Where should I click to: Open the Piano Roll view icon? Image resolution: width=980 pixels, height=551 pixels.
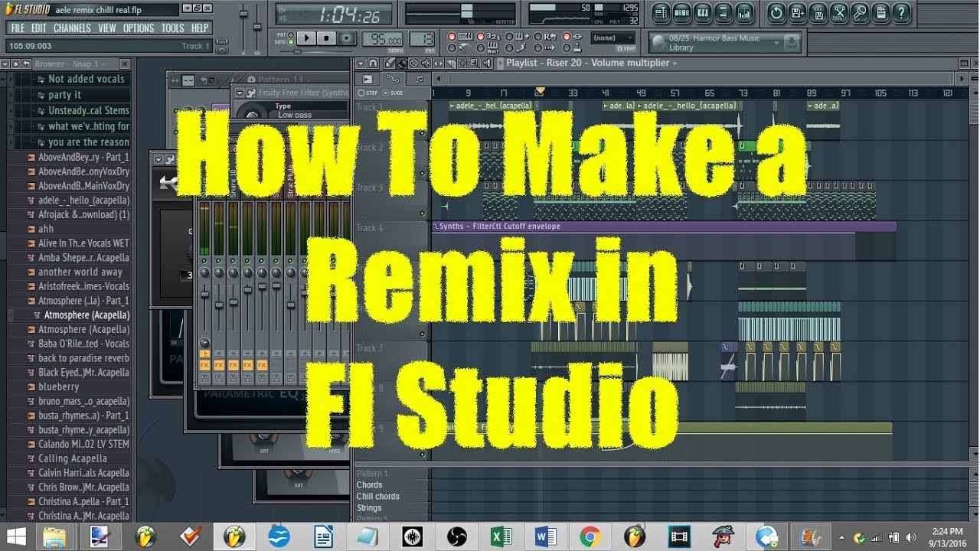pyautogui.click(x=702, y=13)
